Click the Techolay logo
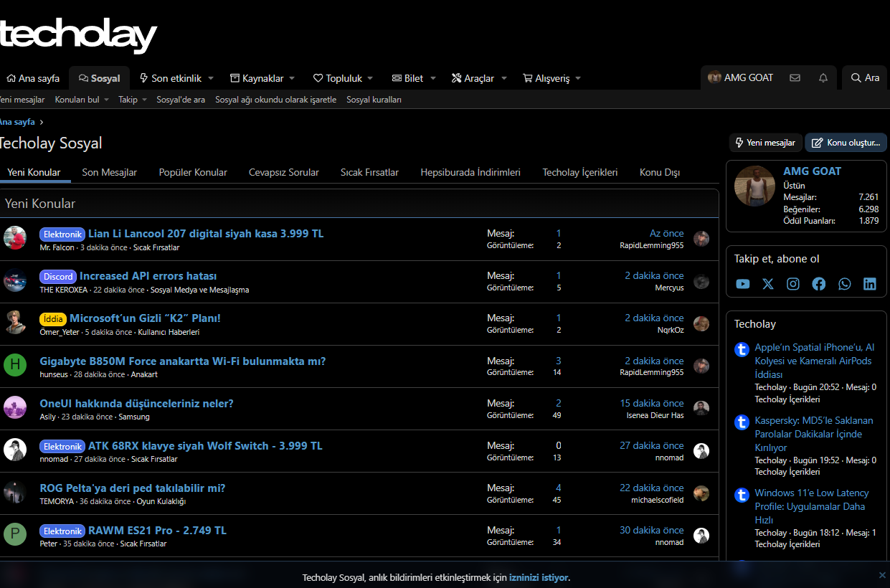 tap(77, 37)
